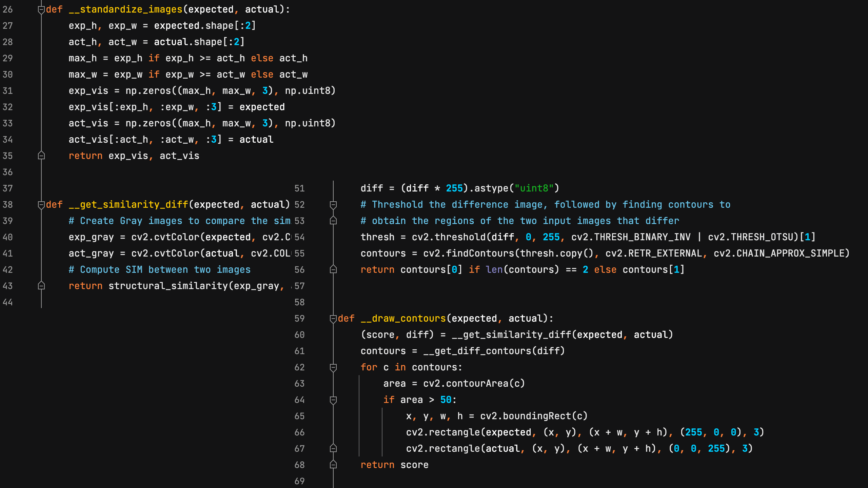Click the structural_similarity function call
Image resolution: width=868 pixels, height=488 pixels.
168,286
